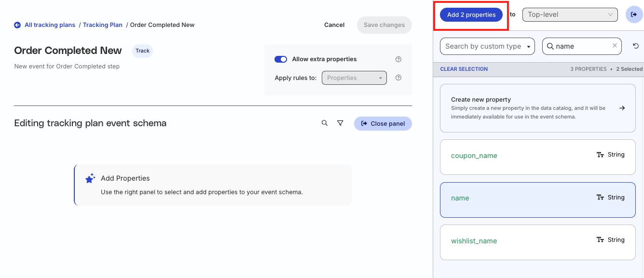Expand the Search by custom type dropdown
644x278 pixels.
coord(487,46)
